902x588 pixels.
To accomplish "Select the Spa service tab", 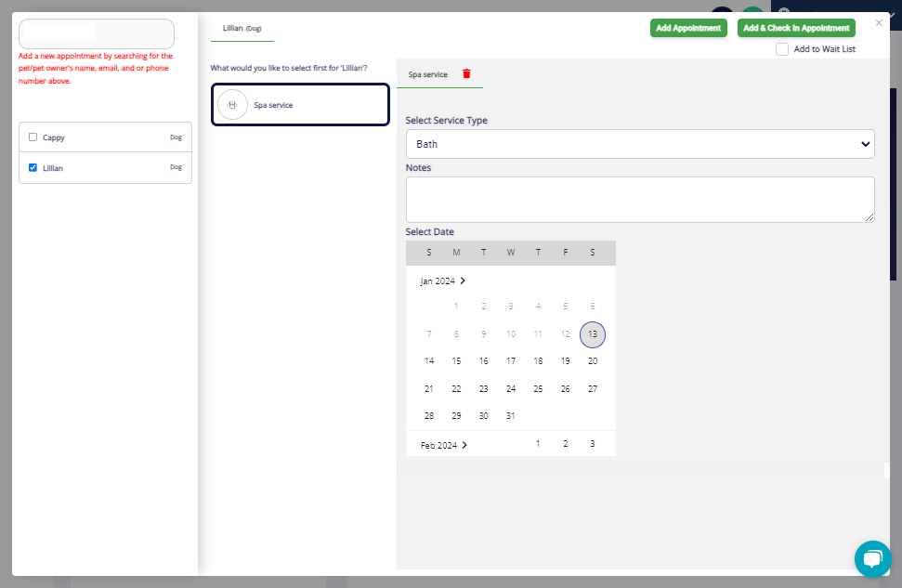I will 428,75.
